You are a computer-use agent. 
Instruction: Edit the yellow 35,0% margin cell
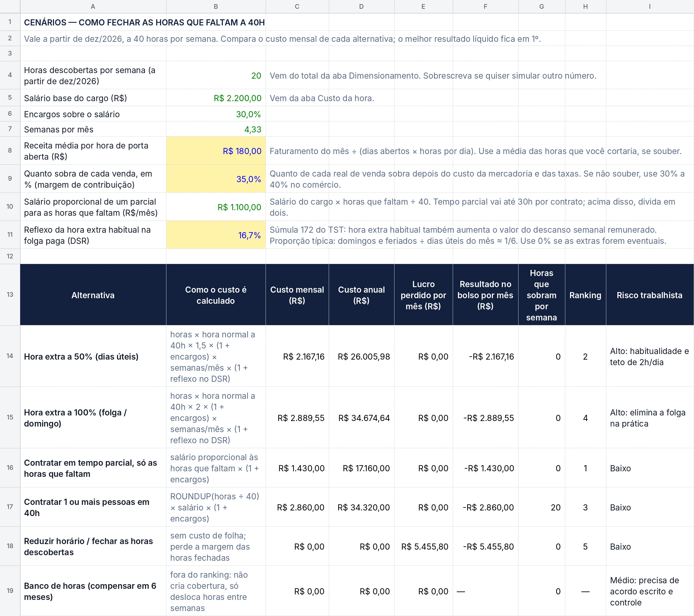216,179
